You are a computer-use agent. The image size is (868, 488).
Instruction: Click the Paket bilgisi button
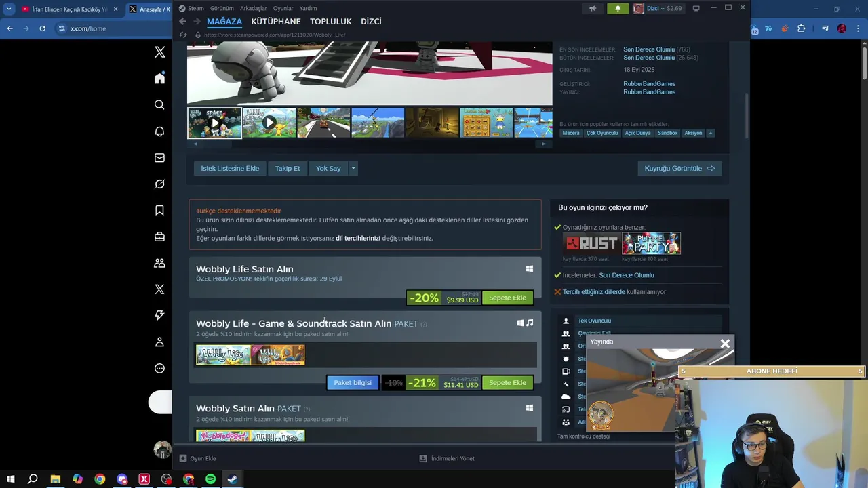[x=353, y=382]
